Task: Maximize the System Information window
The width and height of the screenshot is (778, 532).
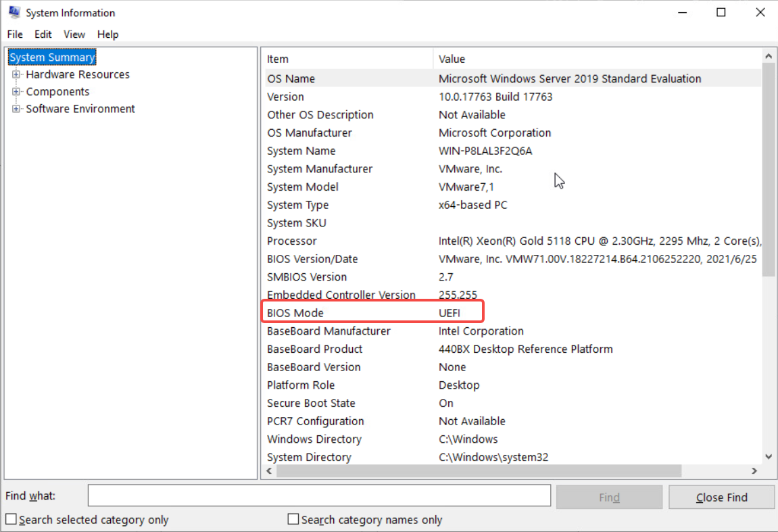Action: click(721, 13)
